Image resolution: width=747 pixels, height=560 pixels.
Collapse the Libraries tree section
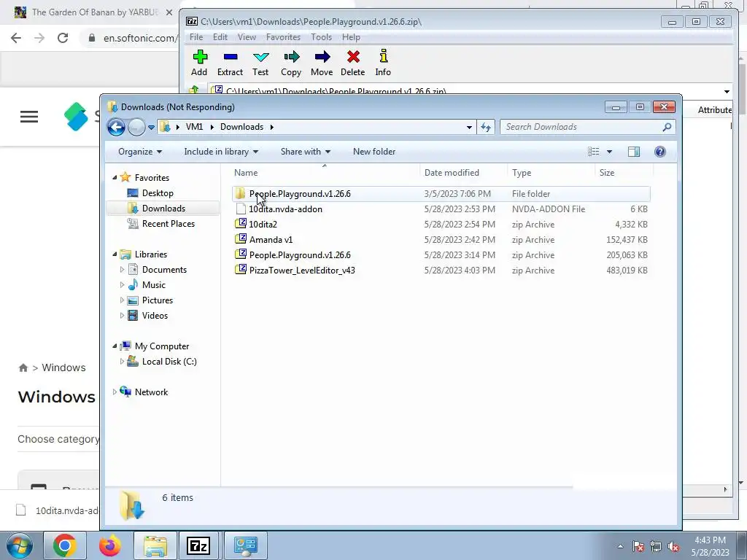point(115,254)
